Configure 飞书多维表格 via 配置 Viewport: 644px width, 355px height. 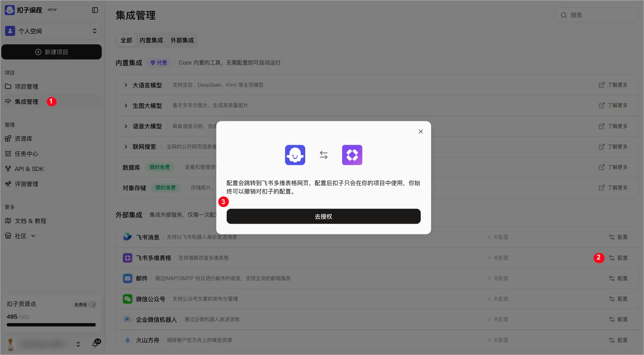point(618,258)
